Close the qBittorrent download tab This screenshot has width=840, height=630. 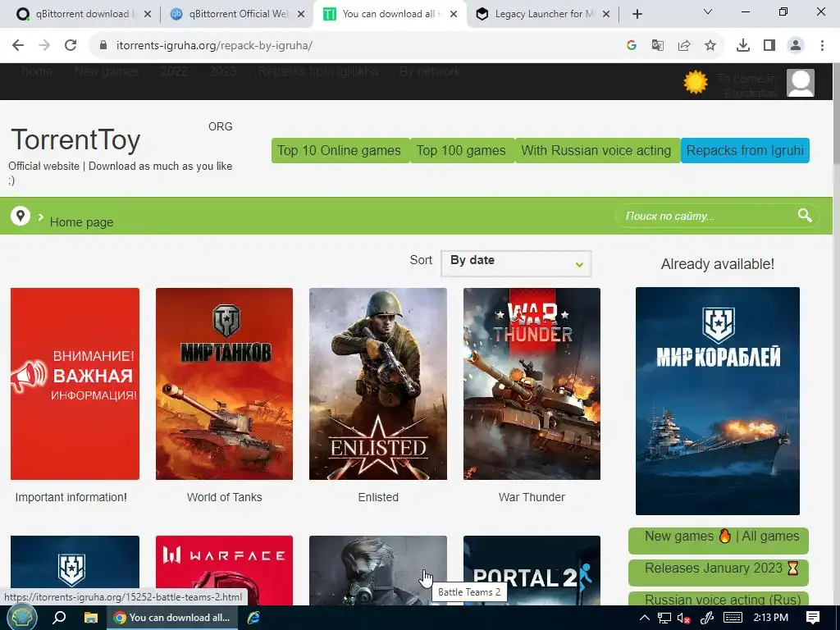click(148, 14)
